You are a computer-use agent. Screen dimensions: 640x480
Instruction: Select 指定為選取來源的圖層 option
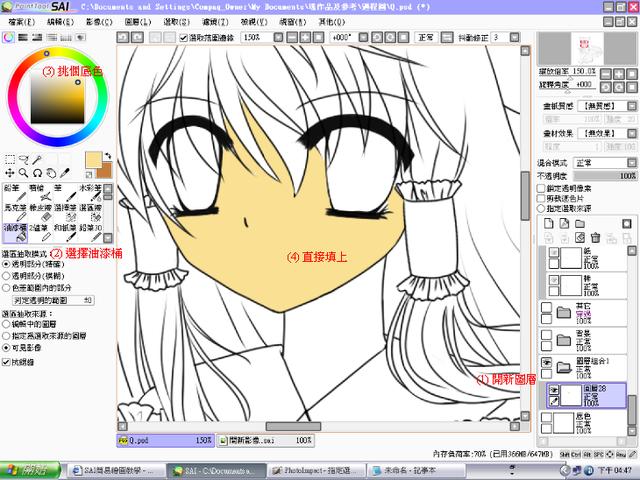[x=6, y=336]
